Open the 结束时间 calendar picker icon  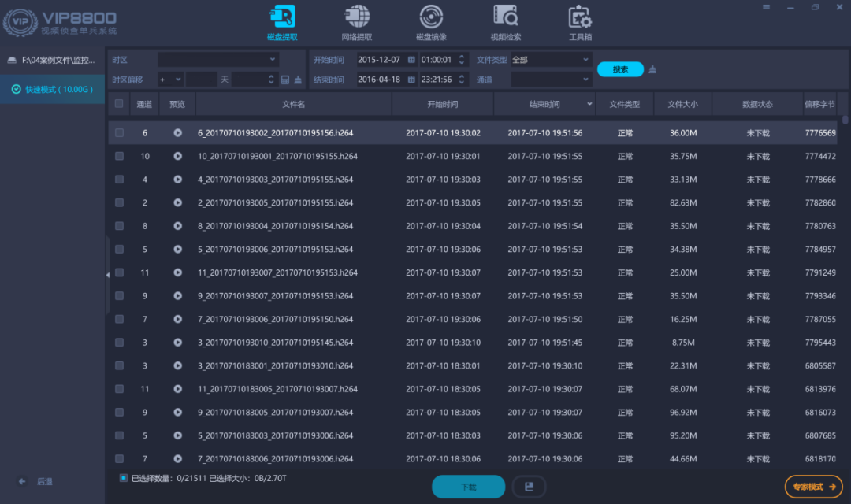point(411,80)
